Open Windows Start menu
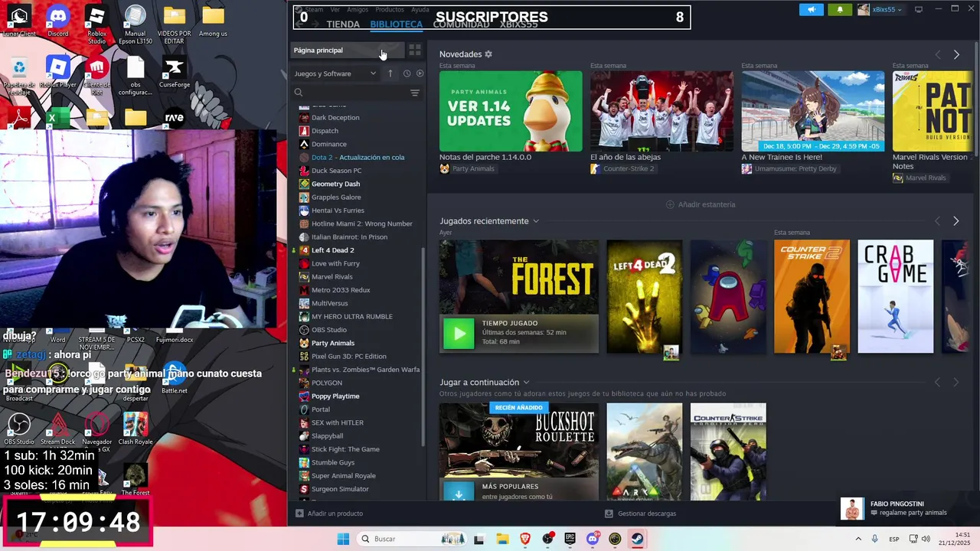Image resolution: width=980 pixels, height=551 pixels. tap(343, 539)
